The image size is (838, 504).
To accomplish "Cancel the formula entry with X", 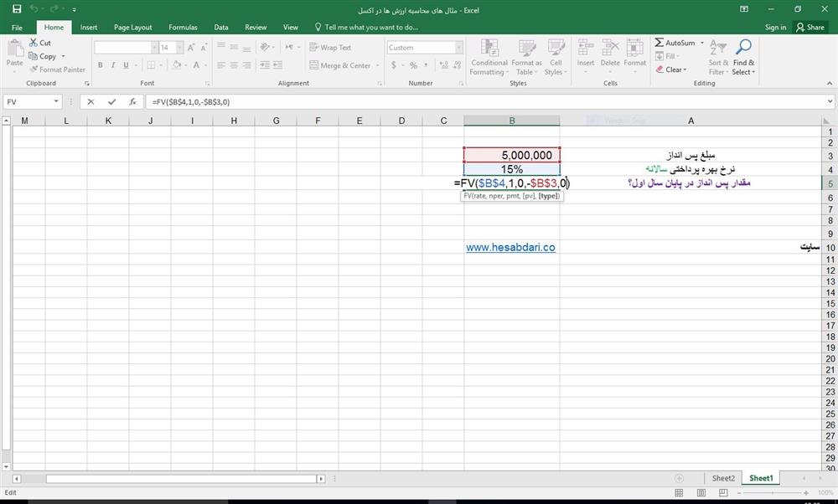I will [x=91, y=101].
